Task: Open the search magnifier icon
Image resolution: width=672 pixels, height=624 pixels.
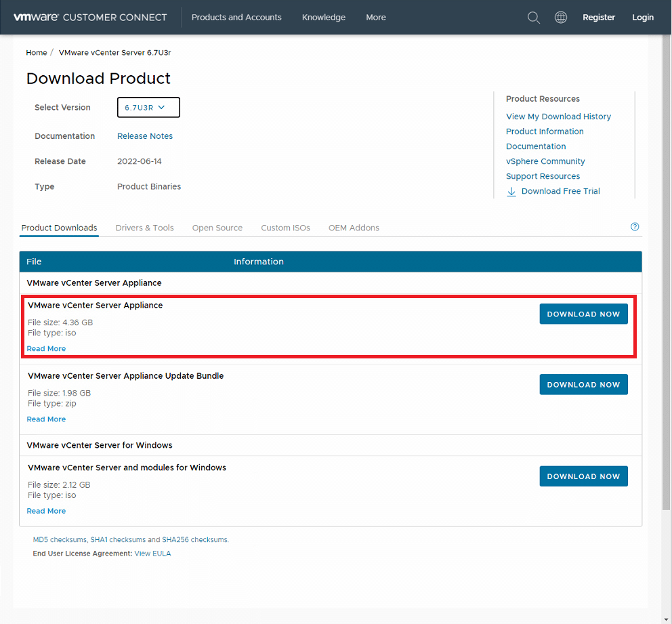Action: tap(534, 18)
